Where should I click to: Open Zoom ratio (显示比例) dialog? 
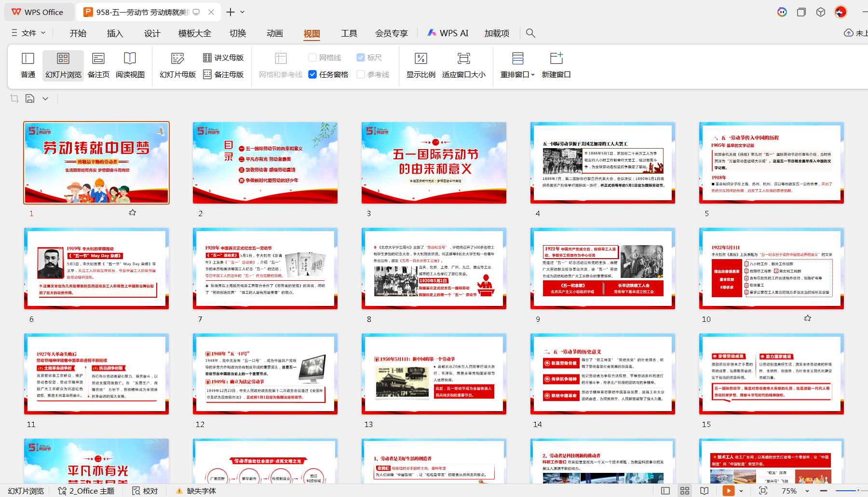[420, 65]
